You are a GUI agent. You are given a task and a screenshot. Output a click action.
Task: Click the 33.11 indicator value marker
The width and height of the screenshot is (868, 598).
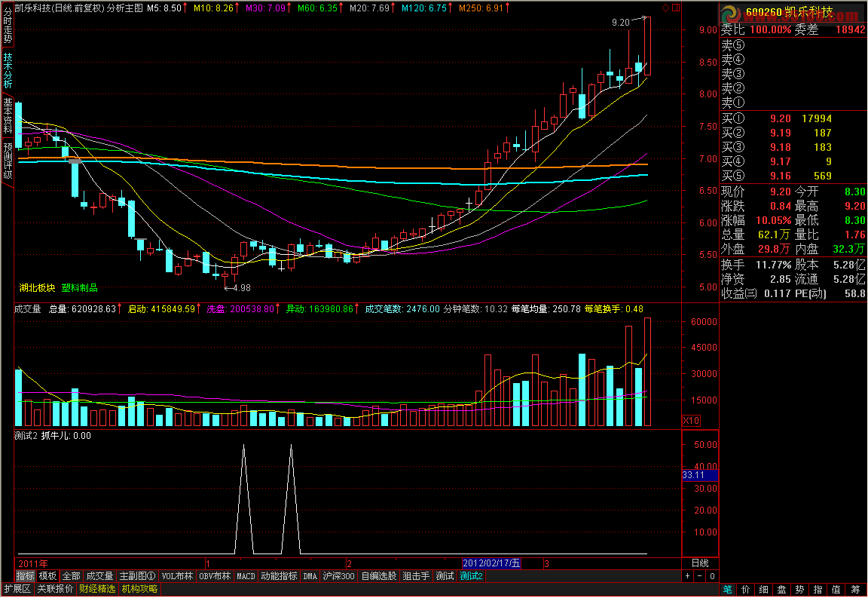700,475
